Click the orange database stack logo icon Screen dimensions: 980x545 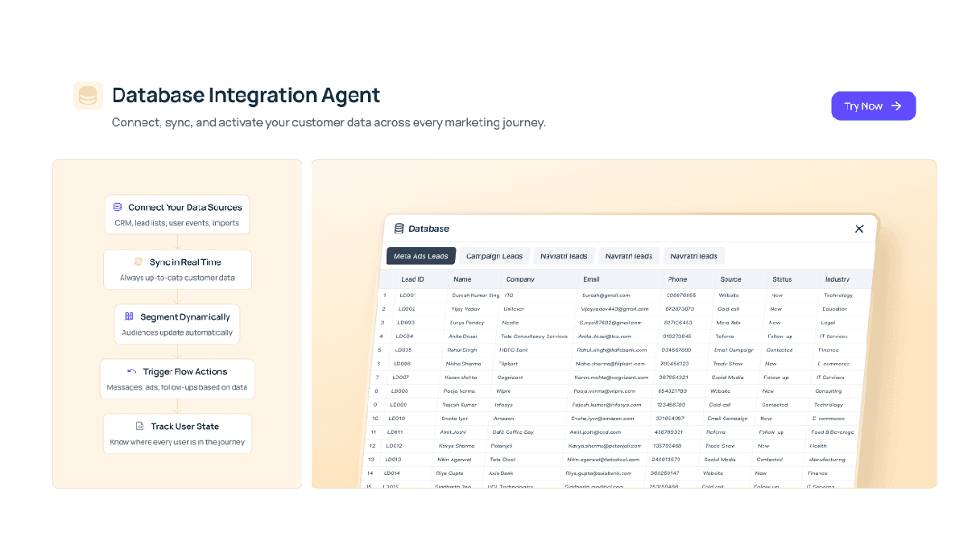(x=88, y=96)
